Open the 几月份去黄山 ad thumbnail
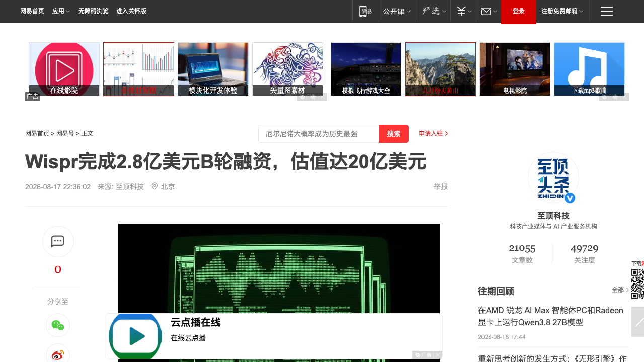This screenshot has width=644, height=362. 440,69
